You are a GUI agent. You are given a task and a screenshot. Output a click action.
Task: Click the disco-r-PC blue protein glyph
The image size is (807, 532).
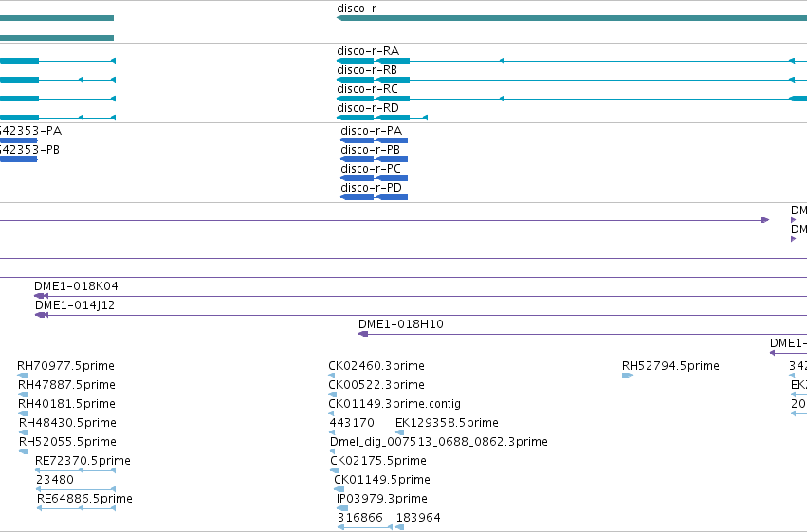pyautogui.click(x=375, y=178)
